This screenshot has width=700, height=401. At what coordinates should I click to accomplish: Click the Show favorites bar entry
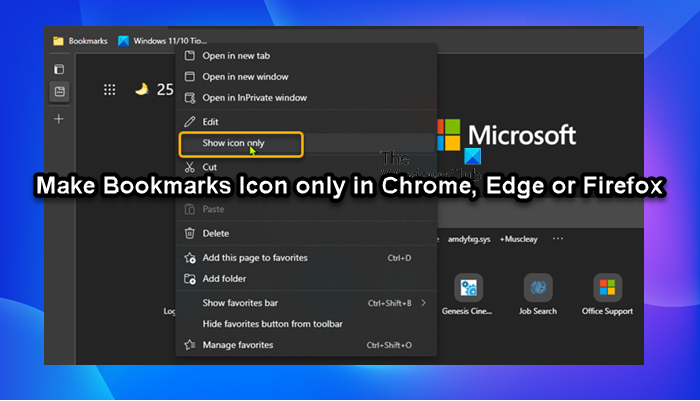point(306,303)
